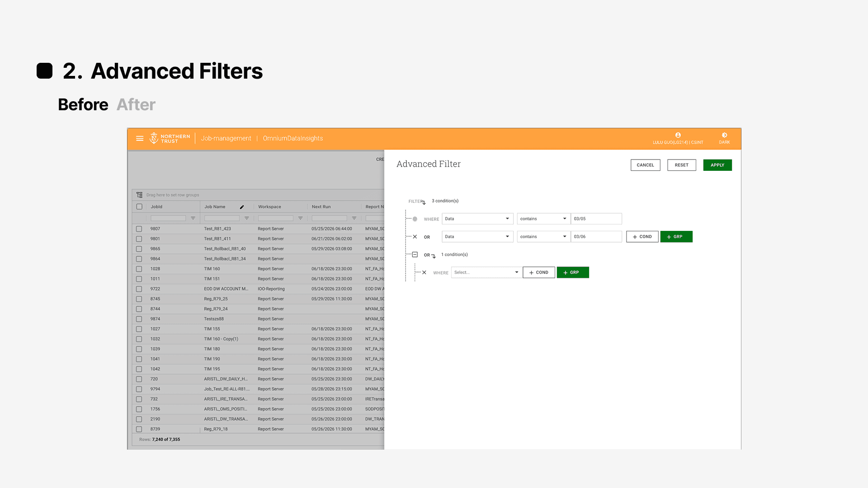Screen dimensions: 868x488
Task: Open the hamburger menu in header
Action: point(140,138)
